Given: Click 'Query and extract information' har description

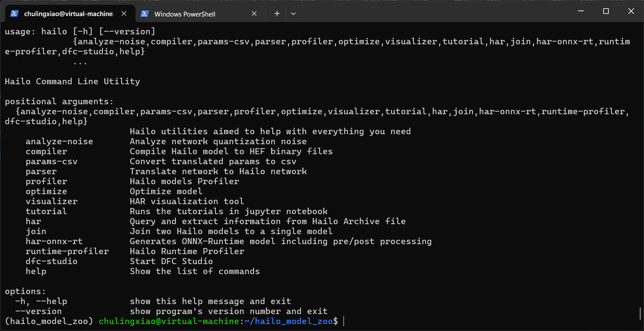Looking at the screenshot, I should 268,221.
